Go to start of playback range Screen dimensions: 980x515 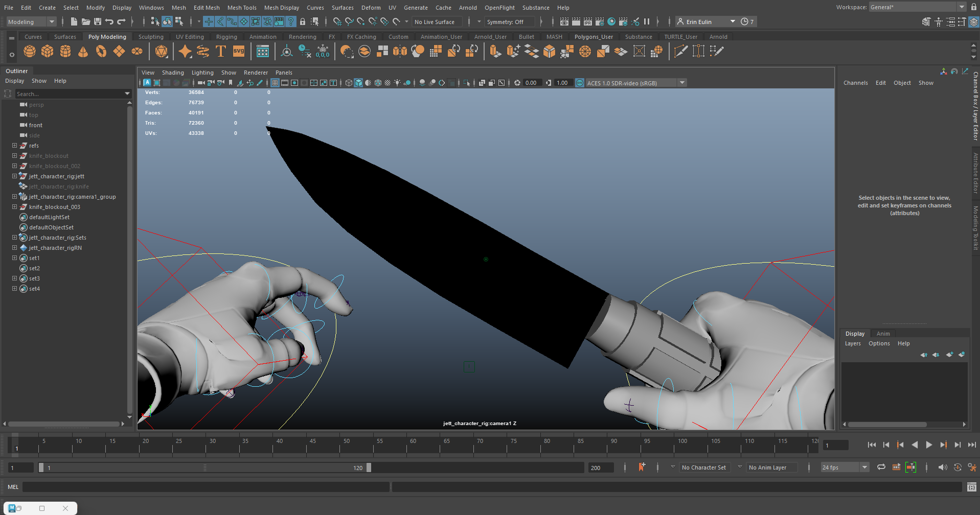pyautogui.click(x=872, y=445)
